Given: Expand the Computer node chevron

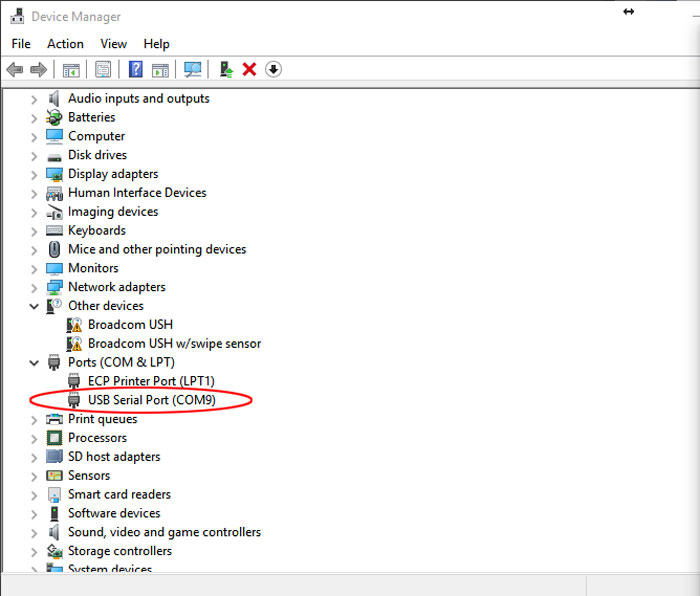Looking at the screenshot, I should click(34, 137).
